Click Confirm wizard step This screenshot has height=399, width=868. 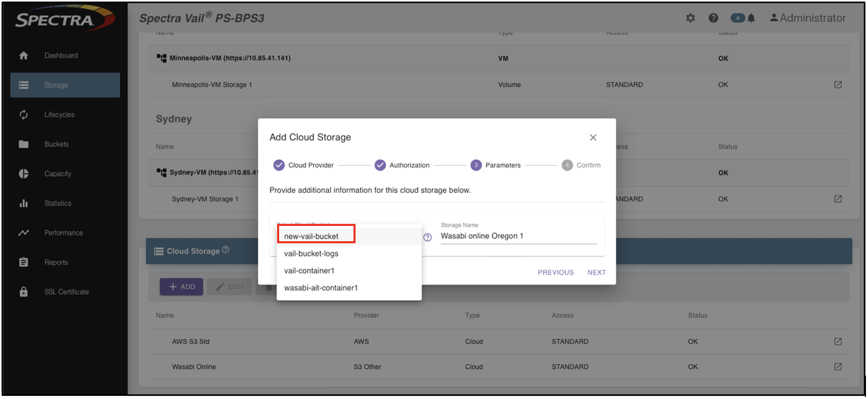pyautogui.click(x=581, y=165)
